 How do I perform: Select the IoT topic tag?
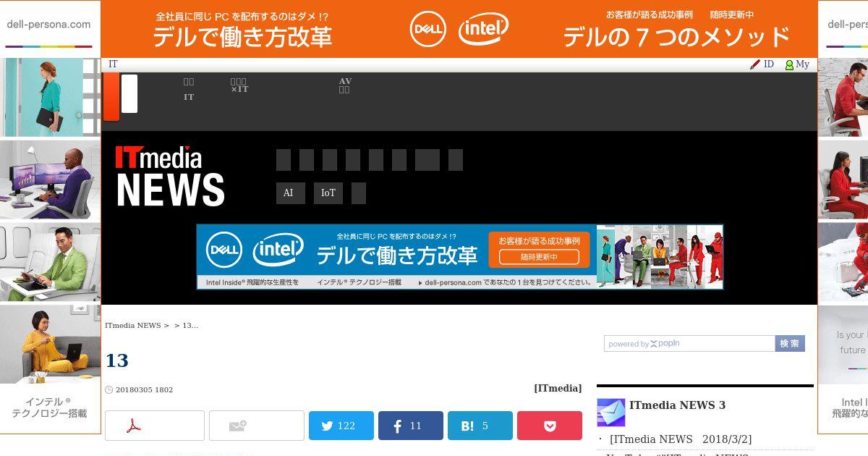click(328, 193)
